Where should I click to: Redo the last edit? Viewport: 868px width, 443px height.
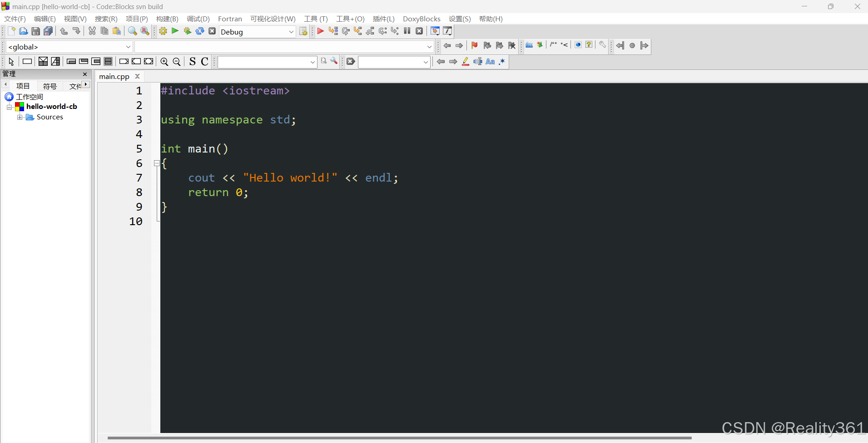76,31
